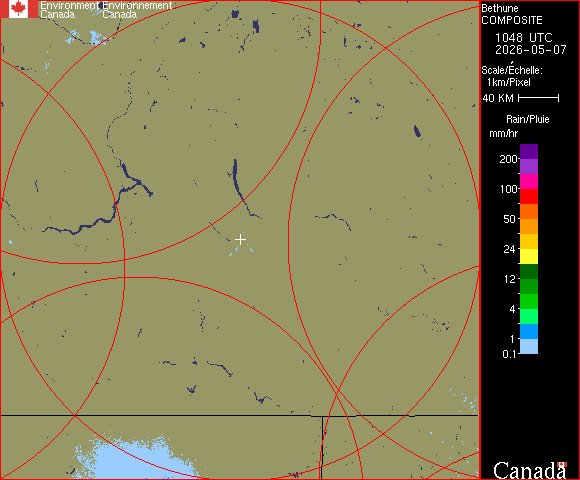Click the Bethune COMPOSITE title
The height and width of the screenshot is (480, 580).
tap(512, 14)
